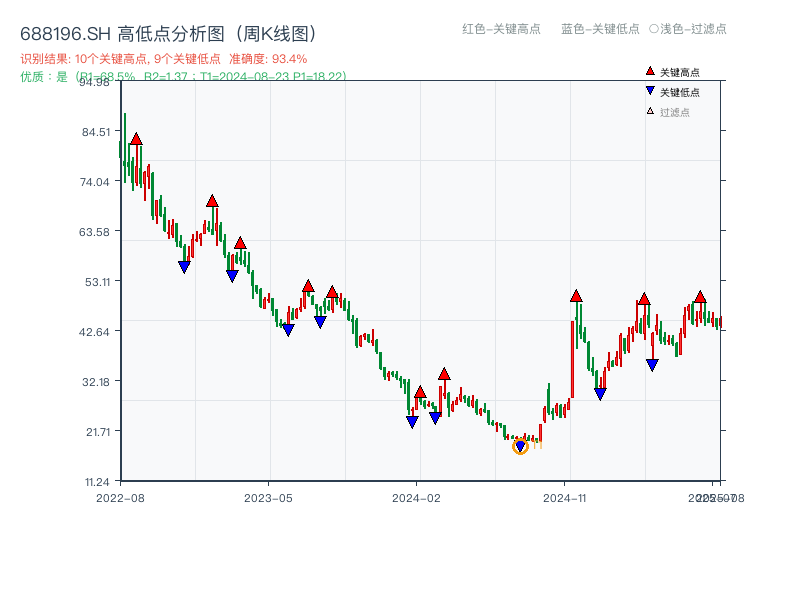Viewport: 800px width, 600px height.
Task: Click the red 识别结果 summary line
Action: 164,59
